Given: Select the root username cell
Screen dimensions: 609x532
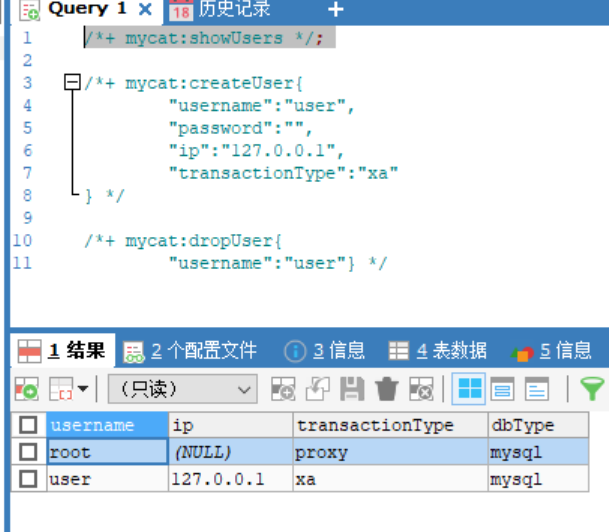Looking at the screenshot, I should pos(108,452).
